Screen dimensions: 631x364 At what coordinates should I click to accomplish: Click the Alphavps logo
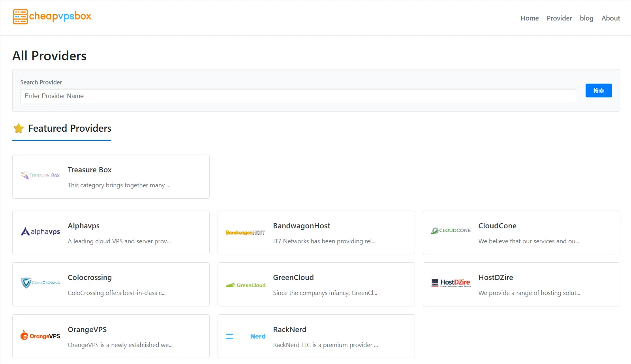click(x=40, y=231)
